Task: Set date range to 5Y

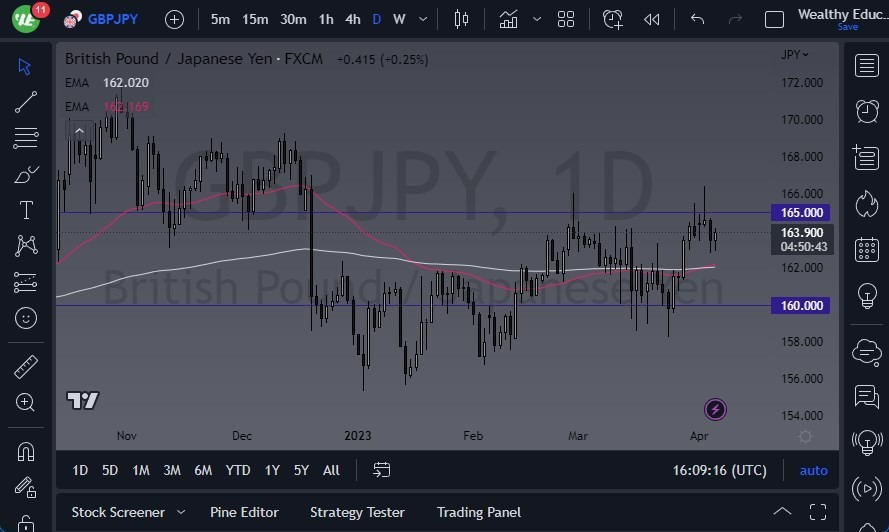Action: coord(301,470)
